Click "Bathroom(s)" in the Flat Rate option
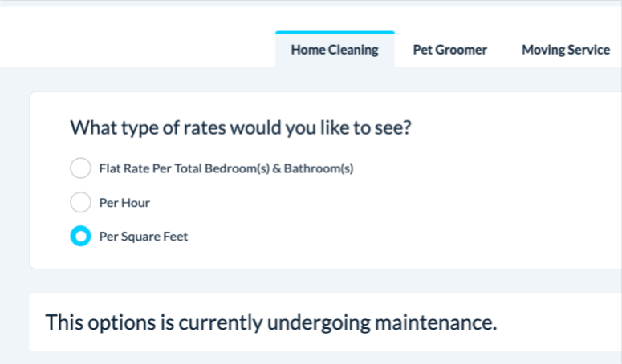This screenshot has width=622, height=364. pos(319,168)
